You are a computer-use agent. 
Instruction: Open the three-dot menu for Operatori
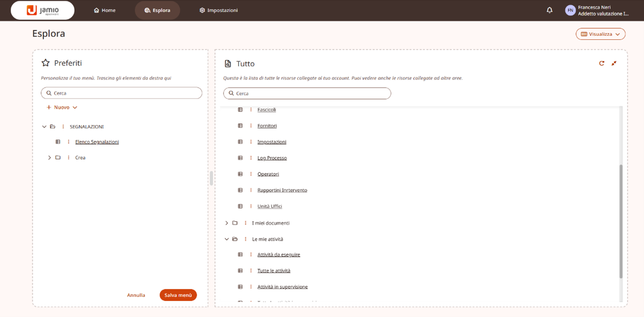point(251,174)
